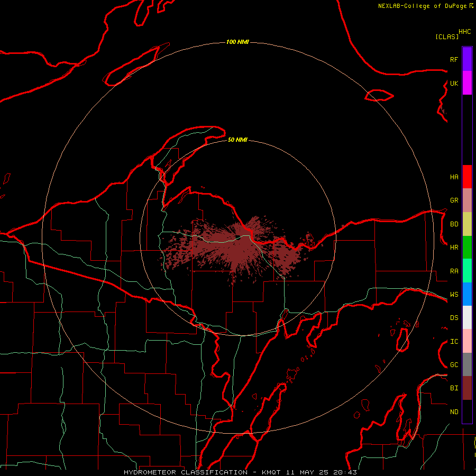Image resolution: width=476 pixels, height=476 pixels.
Task: Click the UK magenta legend swatch
Action: [x=467, y=83]
